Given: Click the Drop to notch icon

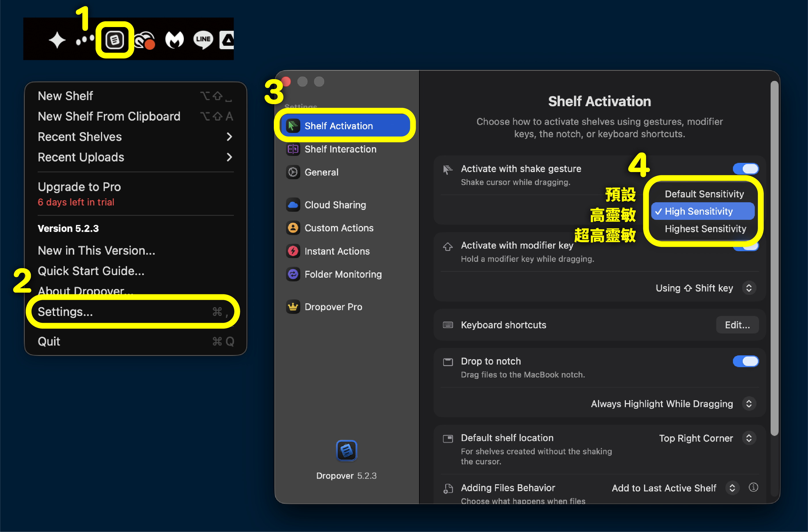Looking at the screenshot, I should [x=448, y=362].
